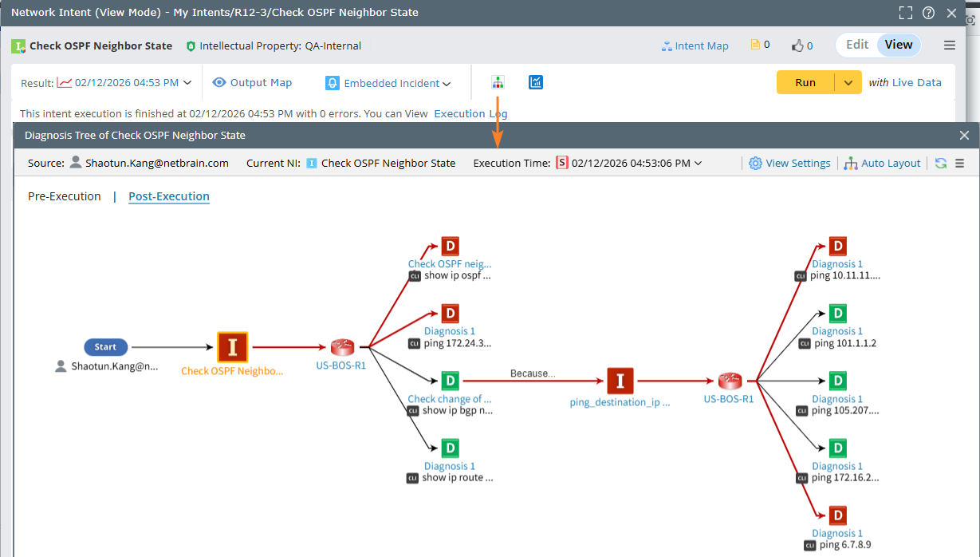The height and width of the screenshot is (557, 980).
Task: Click green D node for ping 105.207
Action: pos(837,381)
